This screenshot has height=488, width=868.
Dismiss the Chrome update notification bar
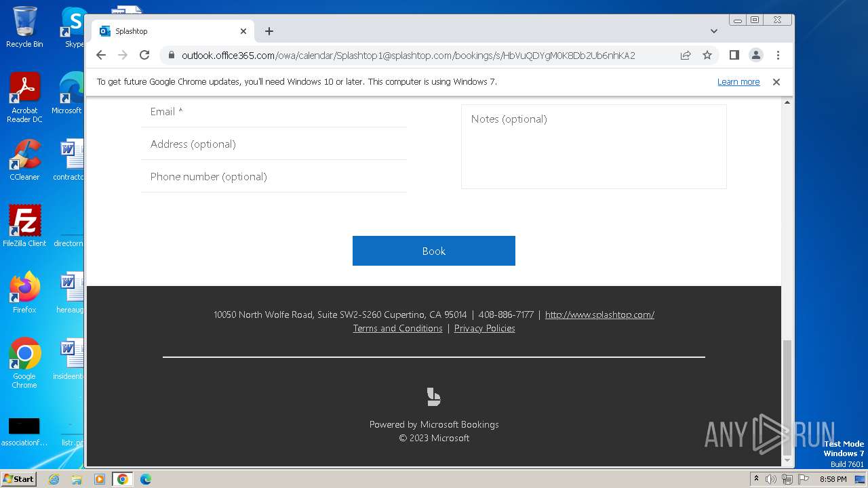click(x=776, y=82)
